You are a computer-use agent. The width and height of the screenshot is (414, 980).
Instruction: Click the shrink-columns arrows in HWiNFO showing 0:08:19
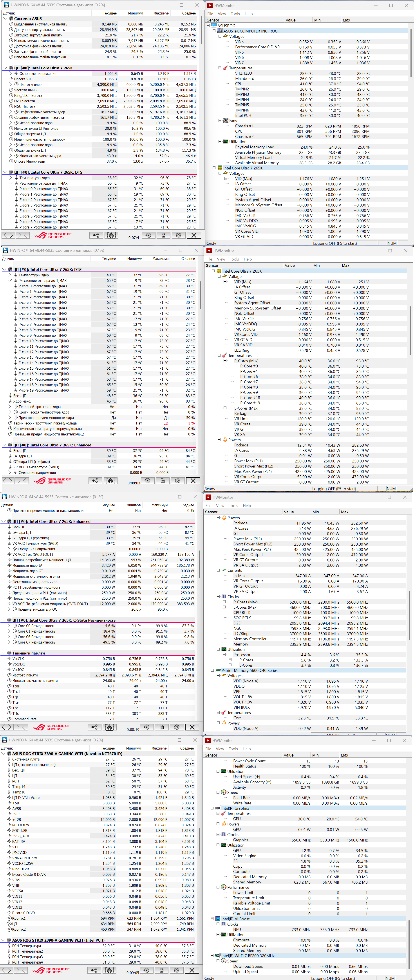pyautogui.click(x=21, y=727)
